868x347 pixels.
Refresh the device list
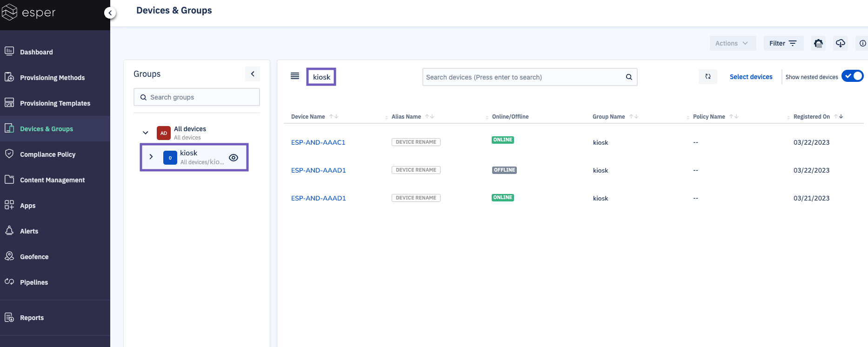[x=708, y=77]
